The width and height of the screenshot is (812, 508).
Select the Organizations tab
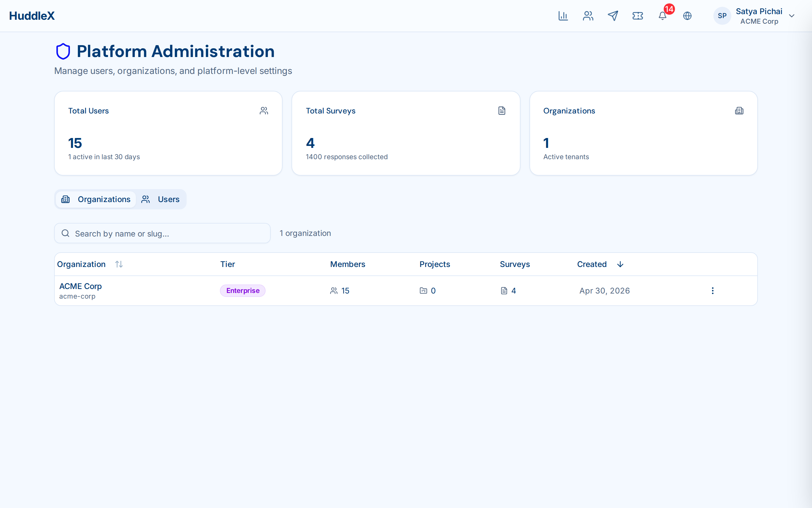pyautogui.click(x=96, y=199)
